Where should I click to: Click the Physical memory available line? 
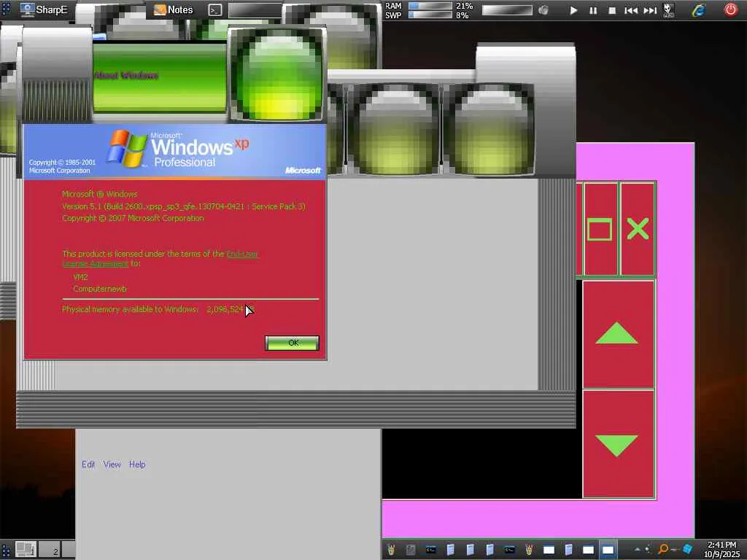tap(158, 309)
